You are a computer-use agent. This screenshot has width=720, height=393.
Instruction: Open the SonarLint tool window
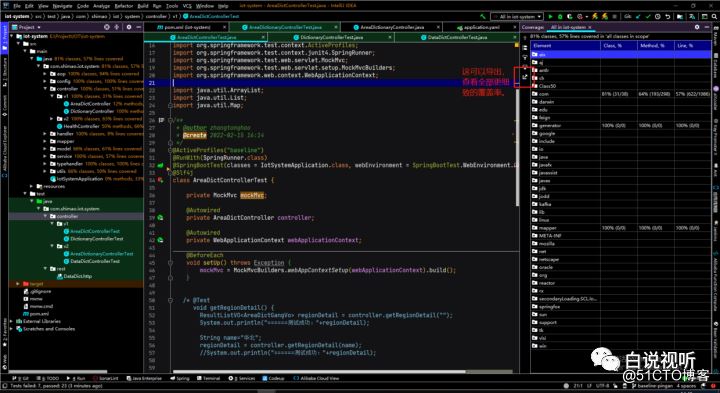106,378
